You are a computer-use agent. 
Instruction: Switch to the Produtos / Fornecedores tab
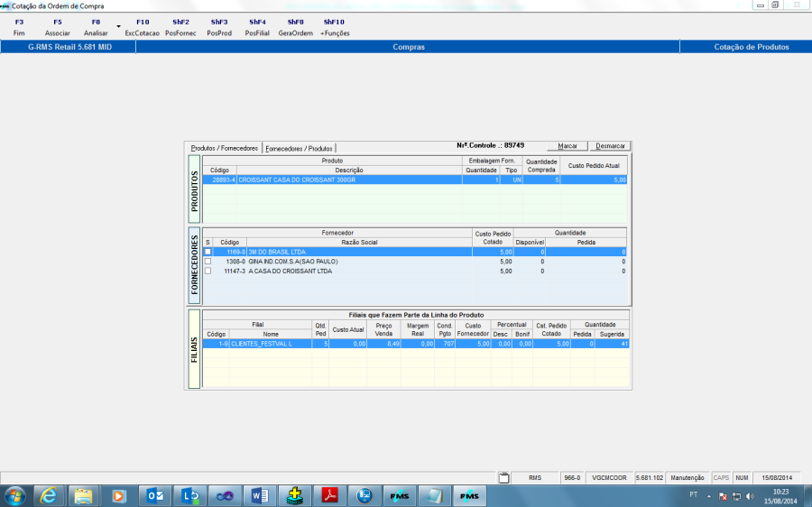click(x=225, y=148)
